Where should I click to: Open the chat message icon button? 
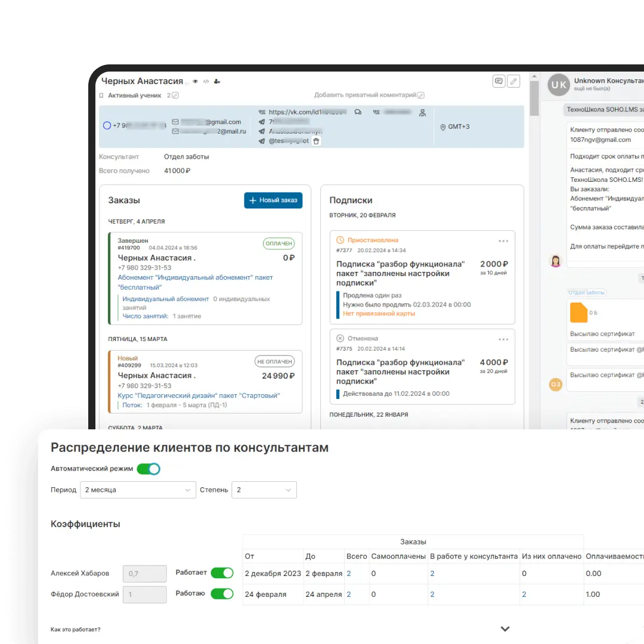[499, 81]
